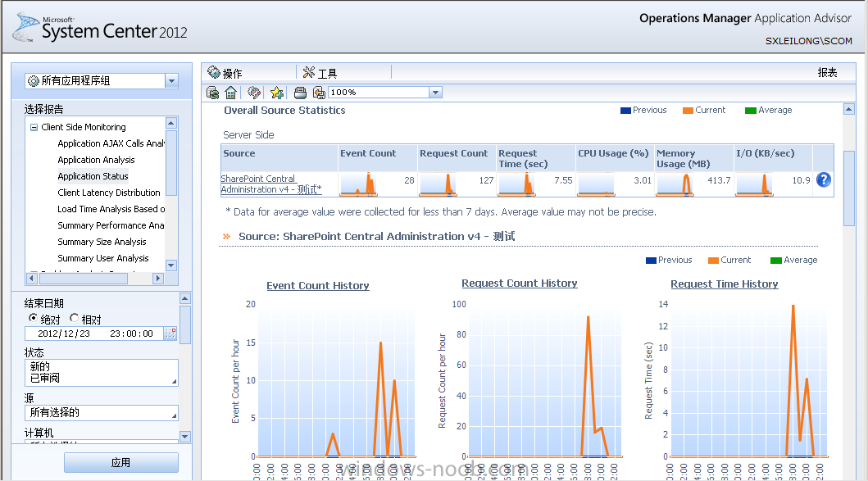Select the 相对 (relative) radio button
The image size is (868, 481).
pos(75,318)
